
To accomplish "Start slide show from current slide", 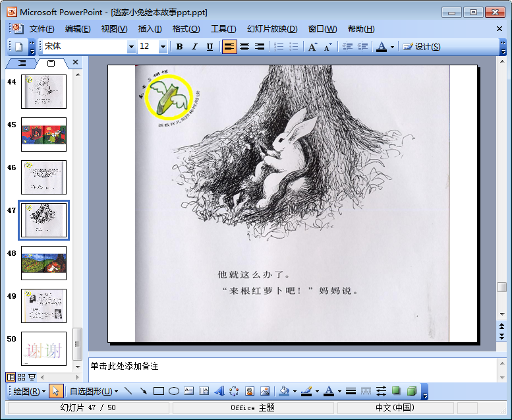I will [32, 377].
